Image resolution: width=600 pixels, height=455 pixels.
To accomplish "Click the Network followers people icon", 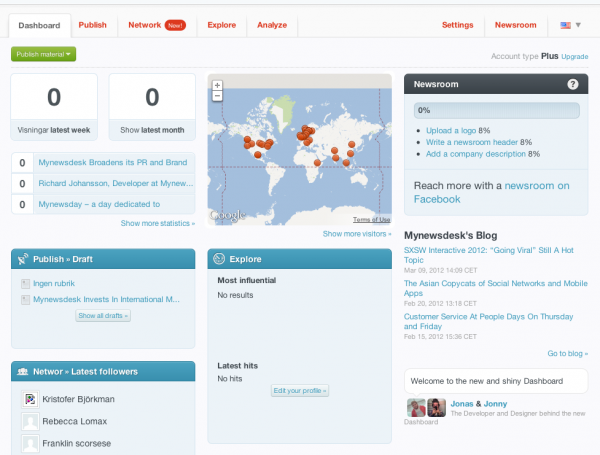I will coord(23,372).
